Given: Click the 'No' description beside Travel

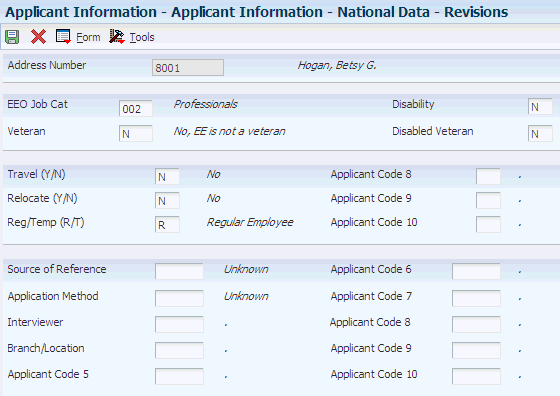Looking at the screenshot, I should (213, 174).
